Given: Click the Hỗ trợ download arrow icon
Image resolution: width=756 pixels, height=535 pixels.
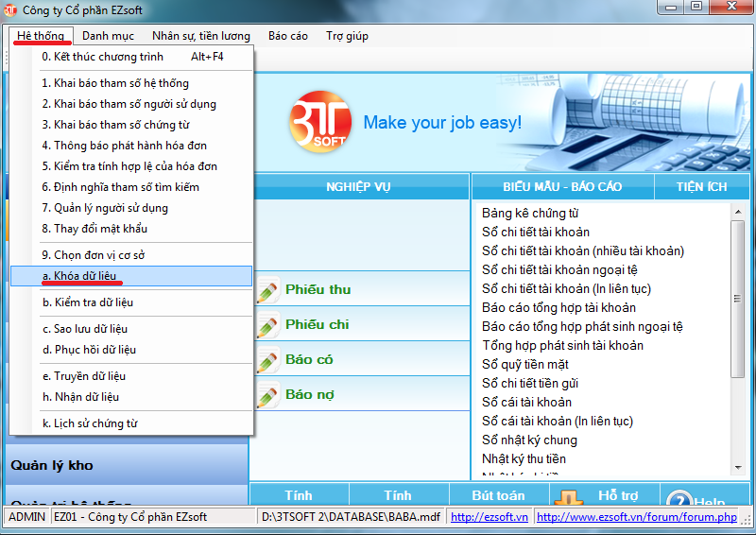Looking at the screenshot, I should [x=568, y=499].
